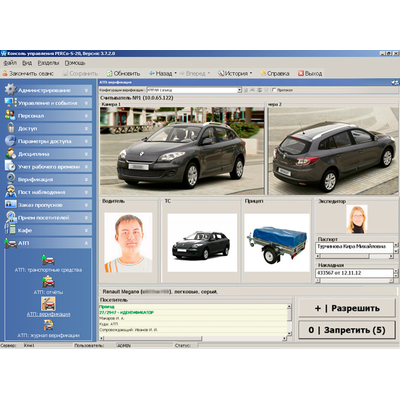Open АТП: журнал верификации icon

tap(48, 325)
